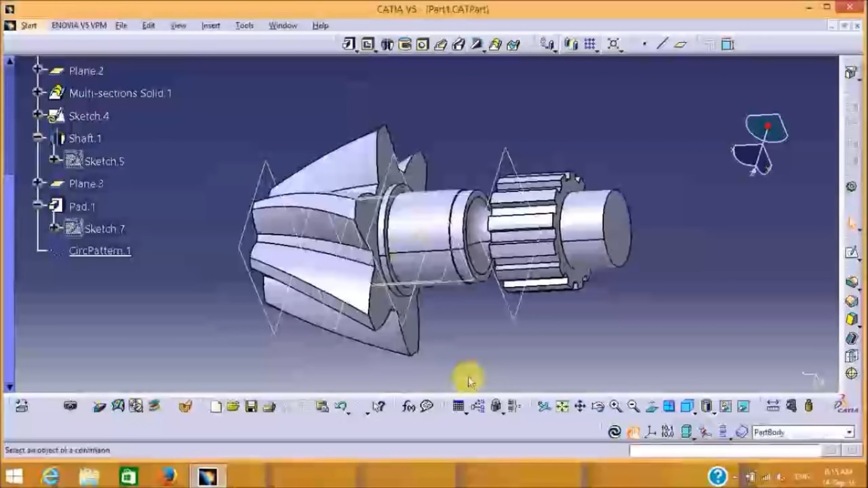Open the PartBody combo box dropdown
The width and height of the screenshot is (868, 488).
pos(849,432)
